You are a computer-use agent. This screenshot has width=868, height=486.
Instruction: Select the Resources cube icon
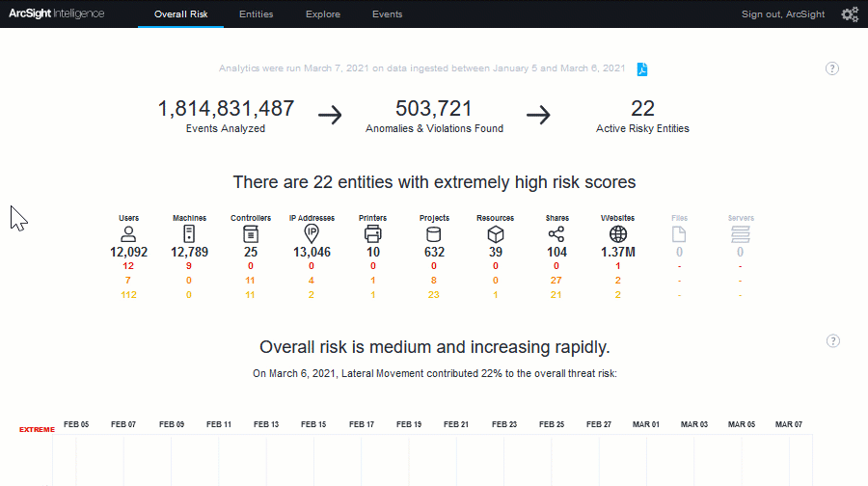pyautogui.click(x=495, y=233)
